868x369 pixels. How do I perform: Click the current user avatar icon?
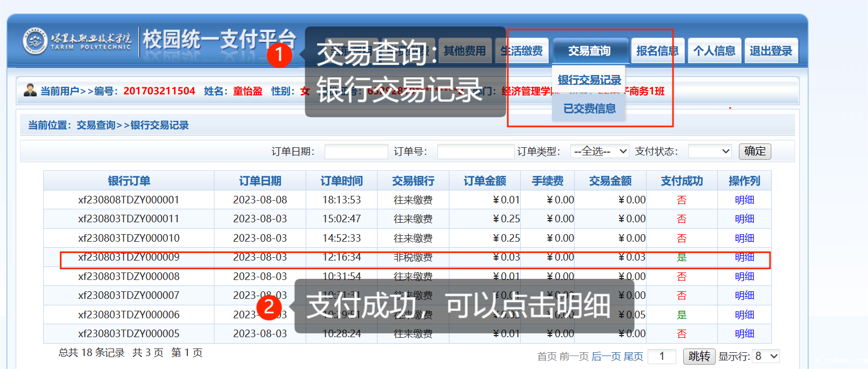(x=30, y=90)
